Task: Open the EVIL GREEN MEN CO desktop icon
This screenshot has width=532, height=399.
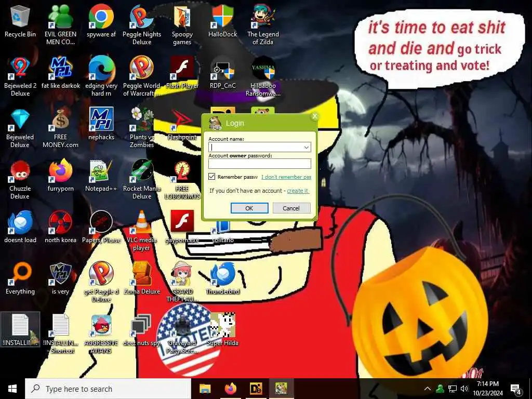Action: [x=60, y=24]
